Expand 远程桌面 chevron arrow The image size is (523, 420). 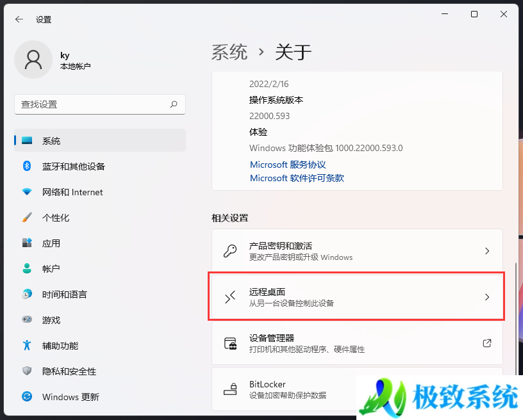tap(487, 297)
